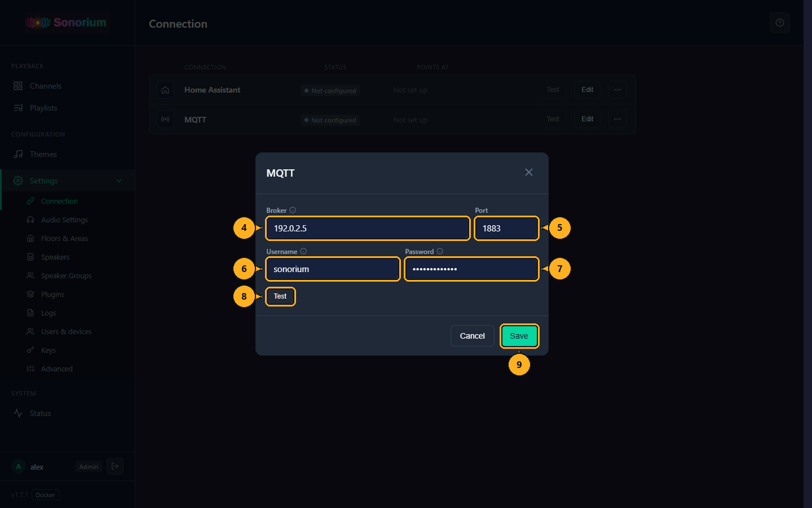This screenshot has width=812, height=508.
Task: Open the Status page
Action: point(68,413)
